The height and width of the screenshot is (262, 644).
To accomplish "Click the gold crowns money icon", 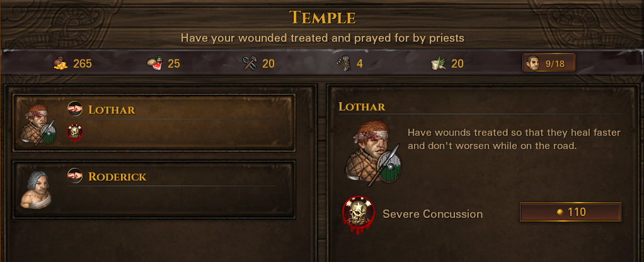I will coord(60,63).
